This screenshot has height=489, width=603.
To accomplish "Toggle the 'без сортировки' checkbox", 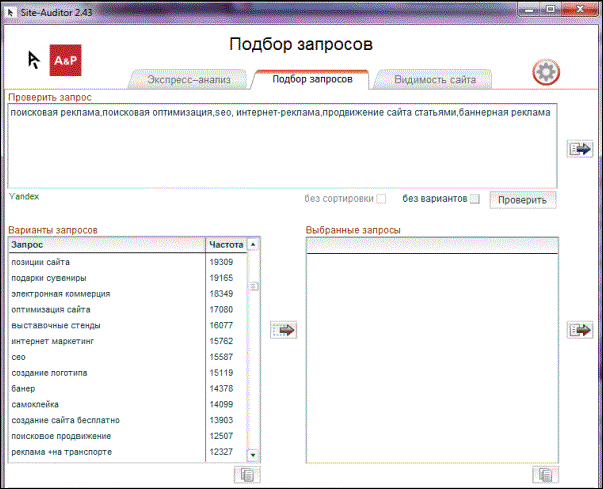I will (x=381, y=199).
